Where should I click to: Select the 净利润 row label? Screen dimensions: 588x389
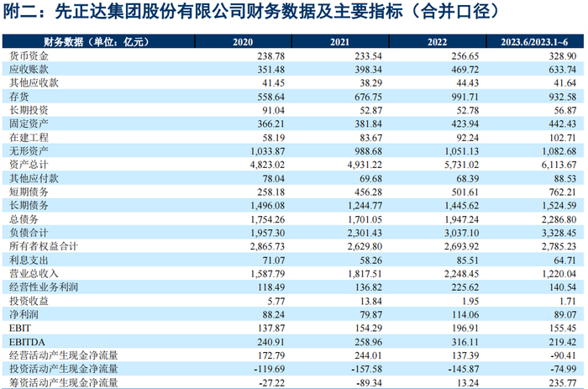tap(24, 315)
